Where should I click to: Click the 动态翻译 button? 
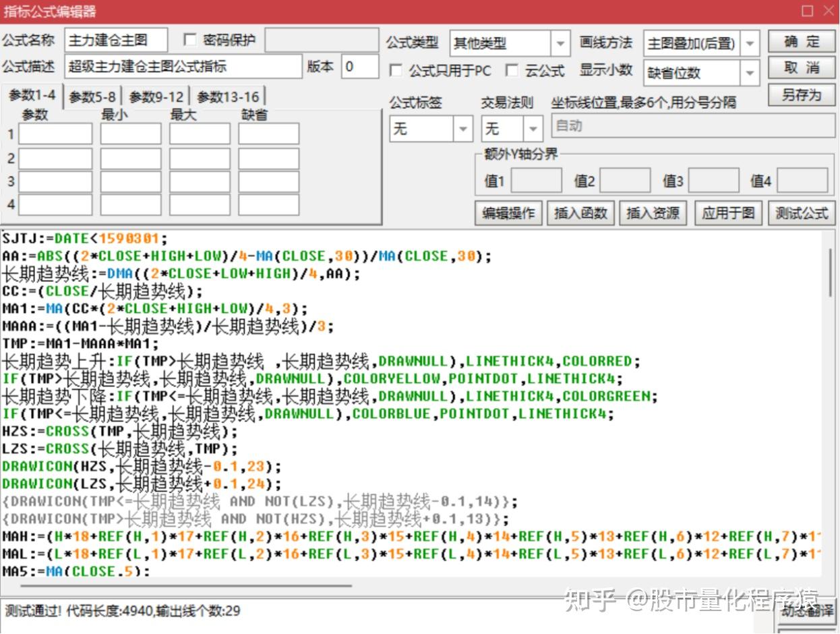(807, 612)
